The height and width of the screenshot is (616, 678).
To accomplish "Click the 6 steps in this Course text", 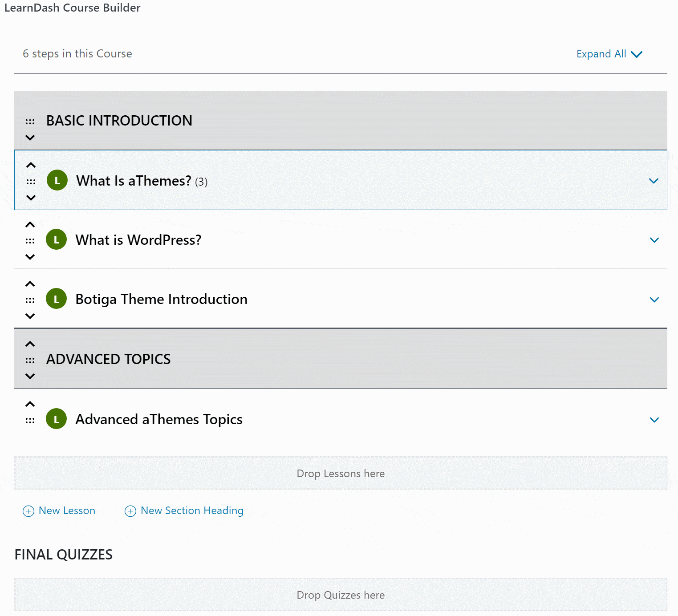I will 77,54.
